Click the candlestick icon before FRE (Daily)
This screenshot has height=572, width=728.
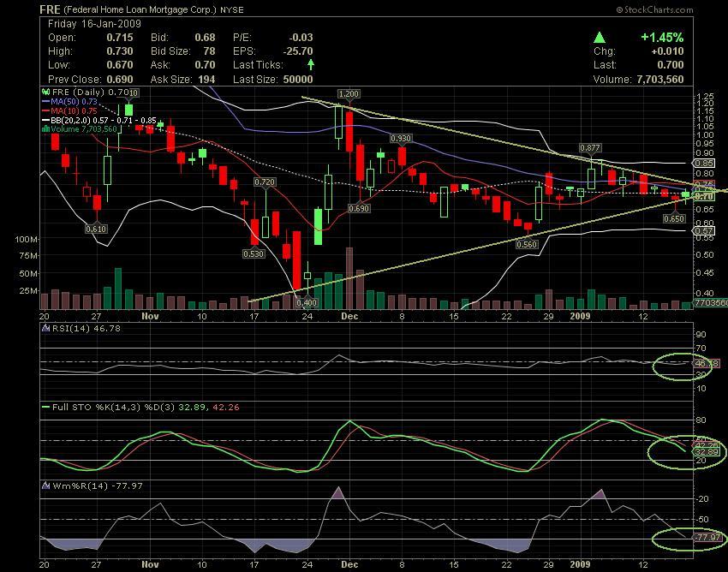click(46, 92)
